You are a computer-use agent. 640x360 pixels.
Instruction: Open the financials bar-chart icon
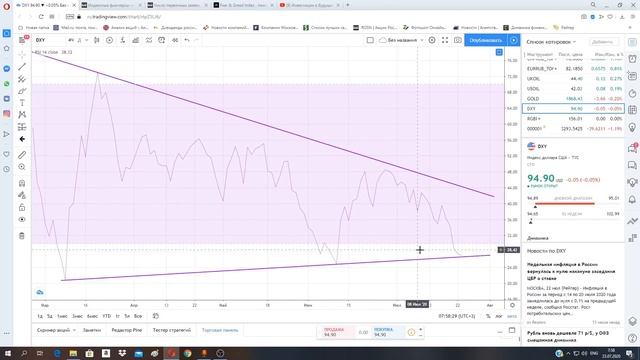point(136,40)
